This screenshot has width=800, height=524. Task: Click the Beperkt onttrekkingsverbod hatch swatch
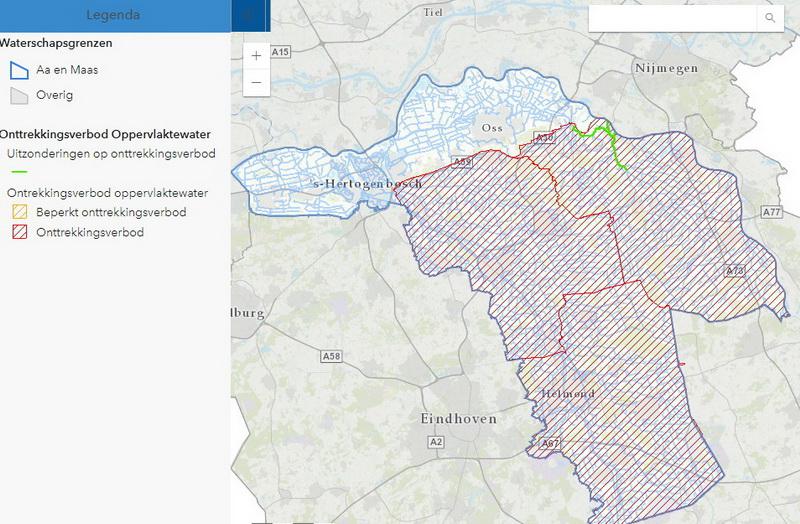(19, 212)
